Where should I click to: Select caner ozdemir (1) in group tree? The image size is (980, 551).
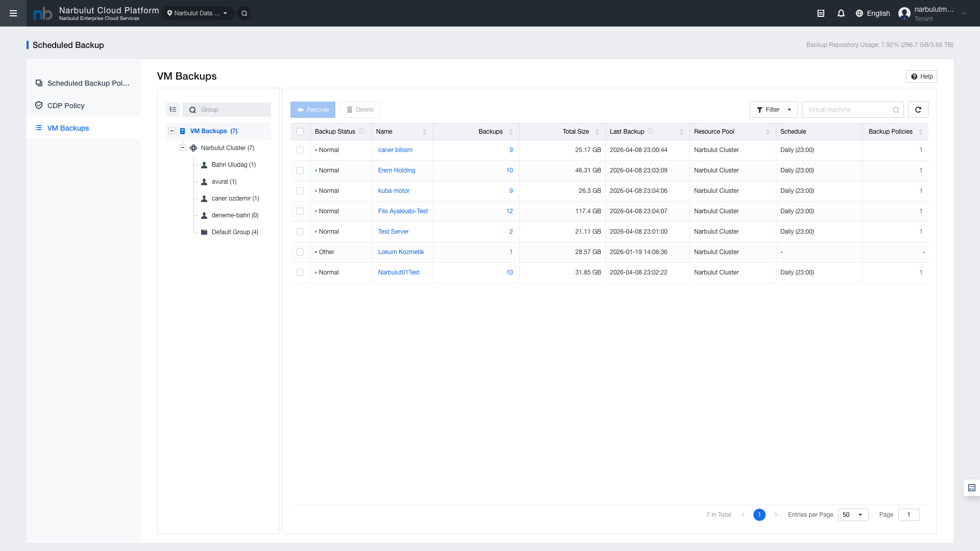pyautogui.click(x=235, y=198)
